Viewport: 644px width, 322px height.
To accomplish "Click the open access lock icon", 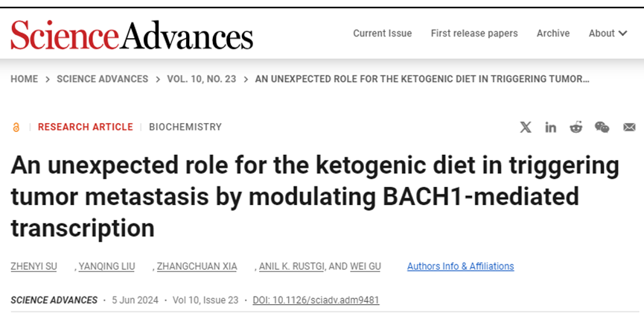I will pyautogui.click(x=16, y=127).
